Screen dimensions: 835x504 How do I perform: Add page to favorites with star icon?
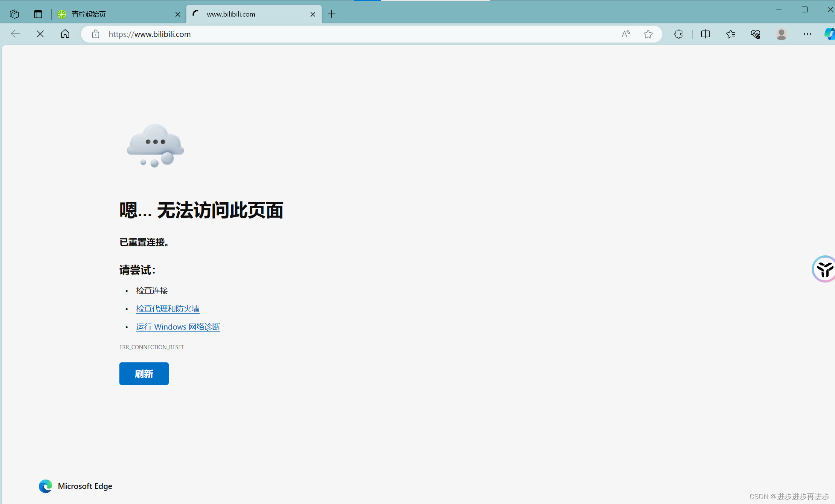pyautogui.click(x=648, y=34)
